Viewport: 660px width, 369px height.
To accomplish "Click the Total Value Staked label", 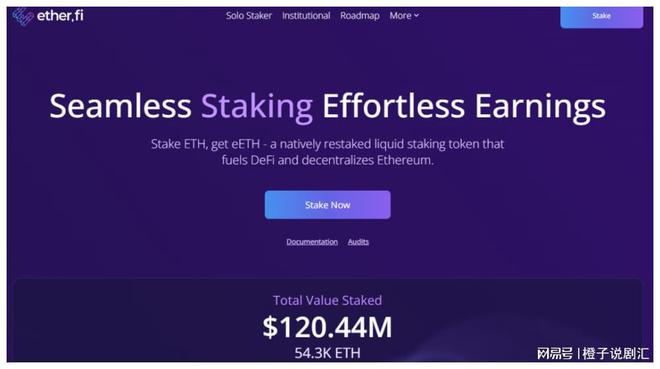I will click(327, 300).
